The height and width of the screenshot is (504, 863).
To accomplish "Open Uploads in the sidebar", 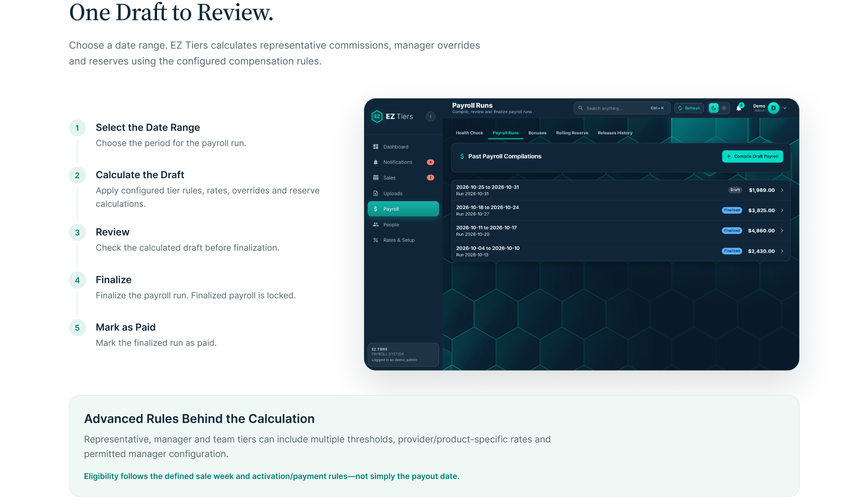I will coord(403,193).
